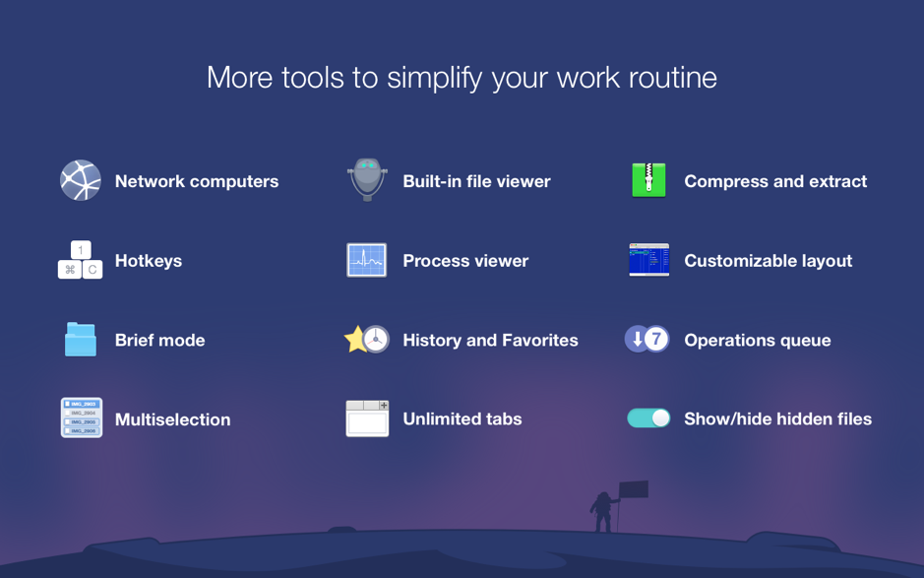Screen dimensions: 924x578
Task: Click the Network computers globe icon
Action: pos(81,180)
